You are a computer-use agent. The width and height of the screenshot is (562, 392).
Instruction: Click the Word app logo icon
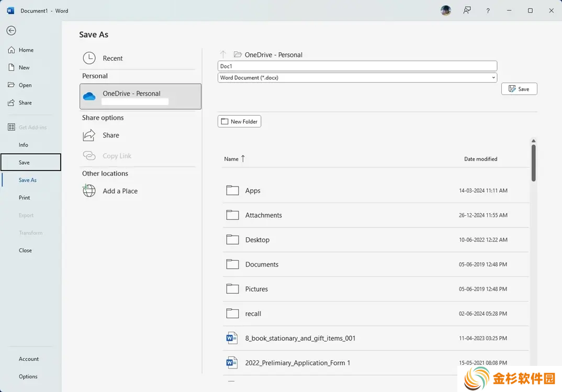pos(10,11)
